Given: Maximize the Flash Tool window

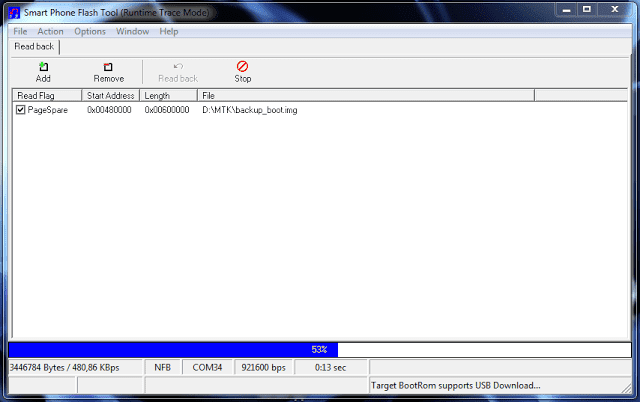Looking at the screenshot, I should pyautogui.click(x=587, y=10).
